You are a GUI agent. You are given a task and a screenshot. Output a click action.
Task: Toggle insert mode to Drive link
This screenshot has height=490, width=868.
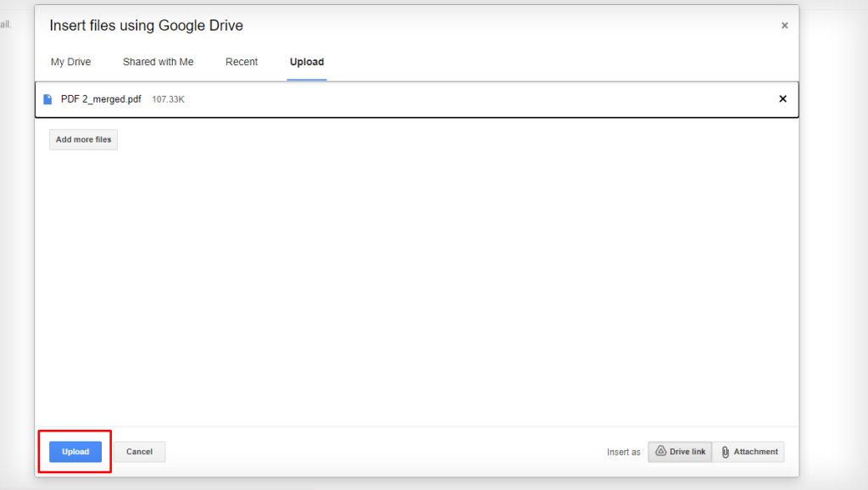tap(680, 451)
